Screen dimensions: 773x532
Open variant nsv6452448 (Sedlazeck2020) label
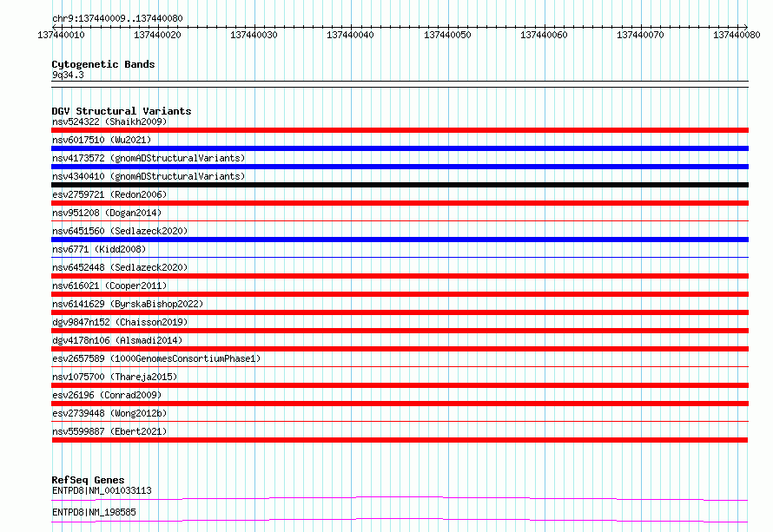tap(120, 267)
